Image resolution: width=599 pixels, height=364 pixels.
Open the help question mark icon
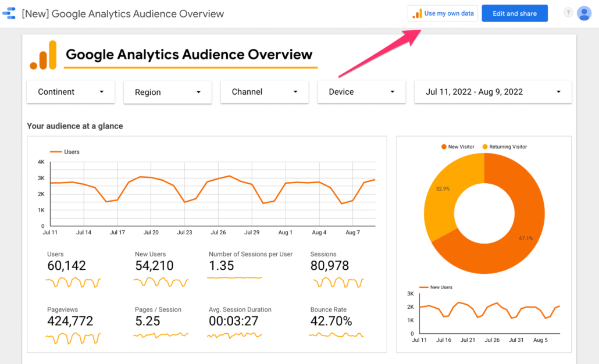[567, 13]
